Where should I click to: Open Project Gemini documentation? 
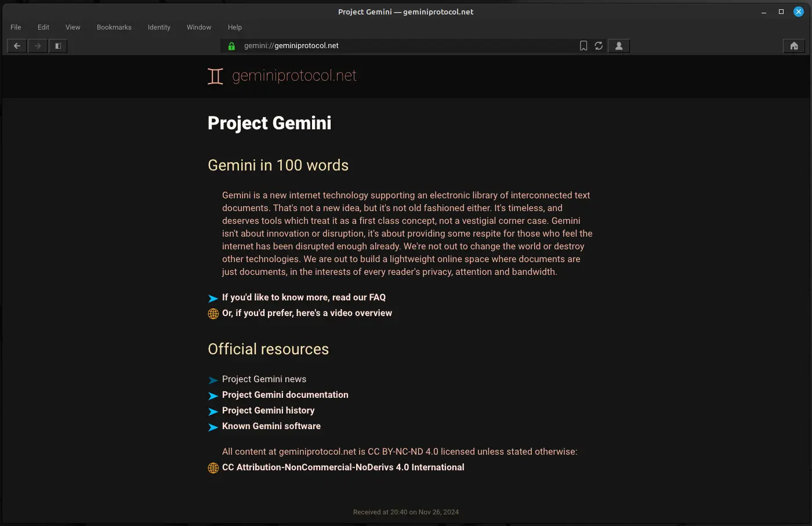(x=285, y=395)
